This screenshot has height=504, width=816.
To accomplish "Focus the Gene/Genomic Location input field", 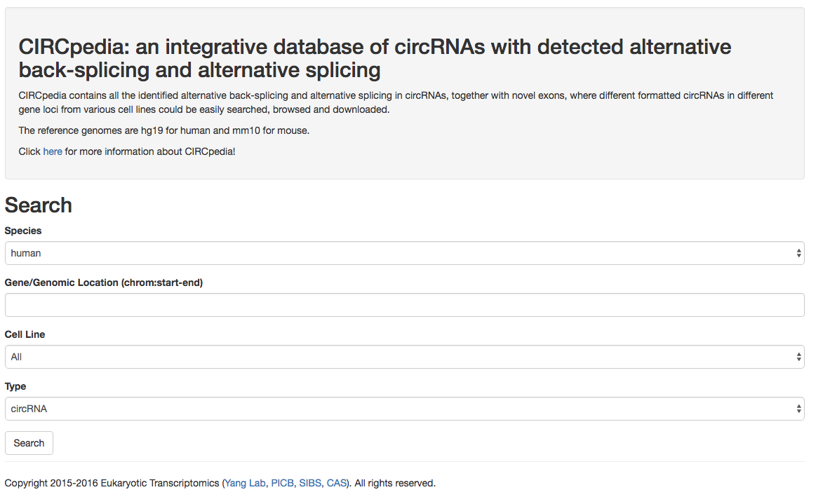I will coord(404,305).
